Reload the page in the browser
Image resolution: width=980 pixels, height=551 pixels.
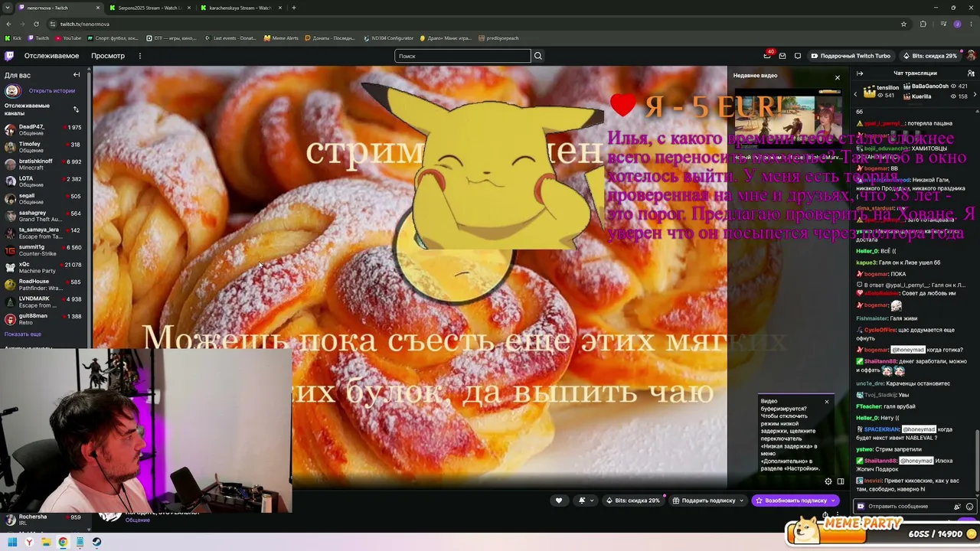(x=36, y=24)
